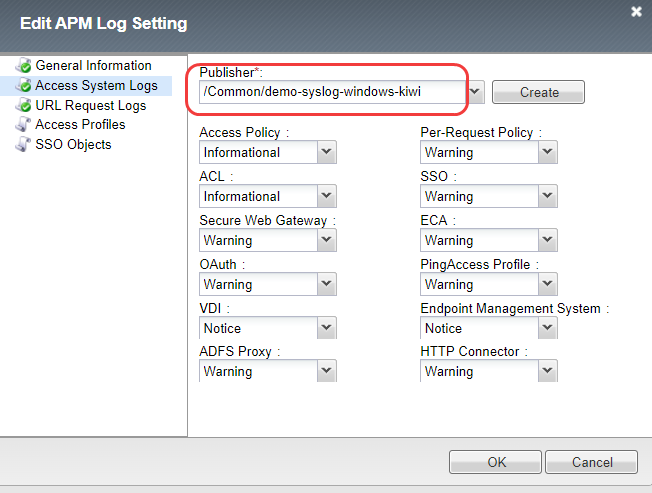Click the Access Profiles link icon

pyautogui.click(x=23, y=125)
